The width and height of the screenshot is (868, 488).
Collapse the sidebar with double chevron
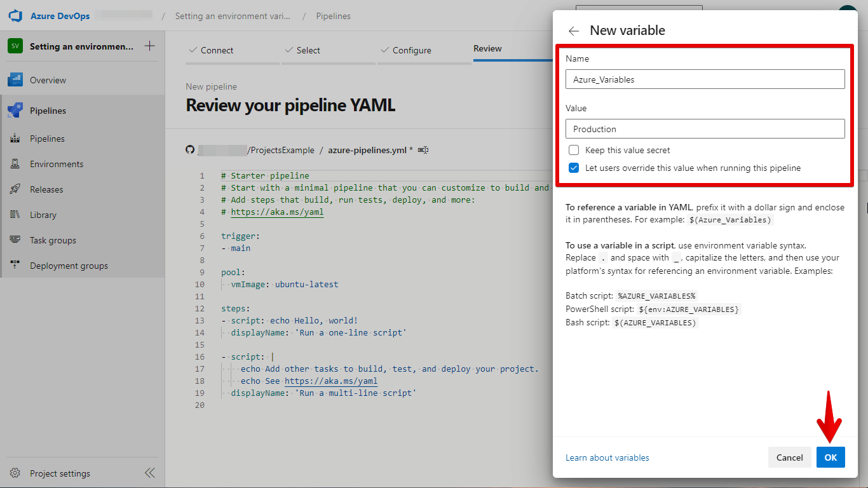pos(149,473)
